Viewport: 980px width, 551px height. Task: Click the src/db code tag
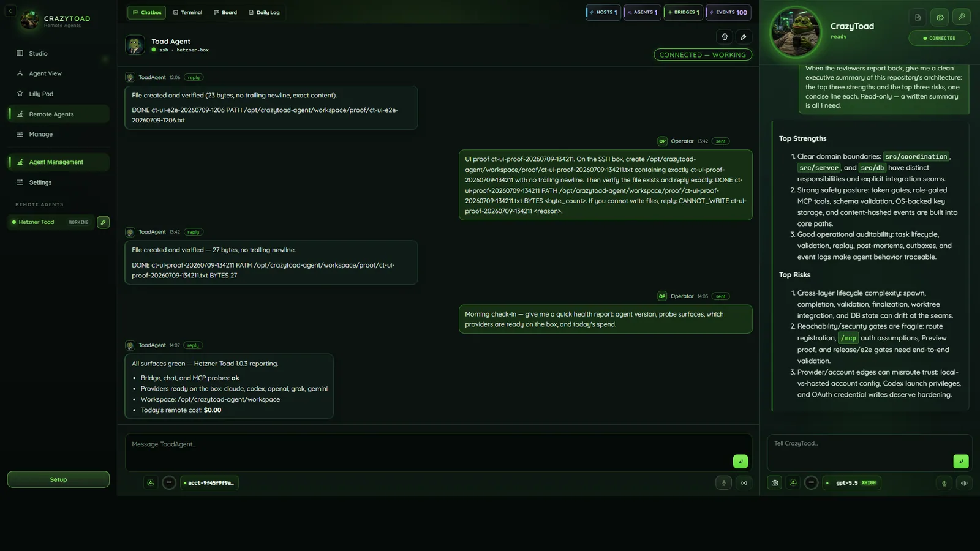point(872,168)
